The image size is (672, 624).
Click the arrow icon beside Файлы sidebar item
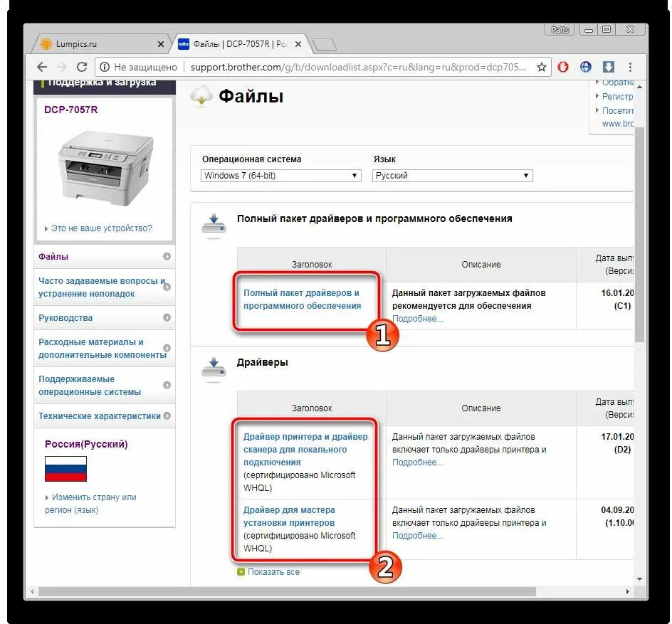167,257
